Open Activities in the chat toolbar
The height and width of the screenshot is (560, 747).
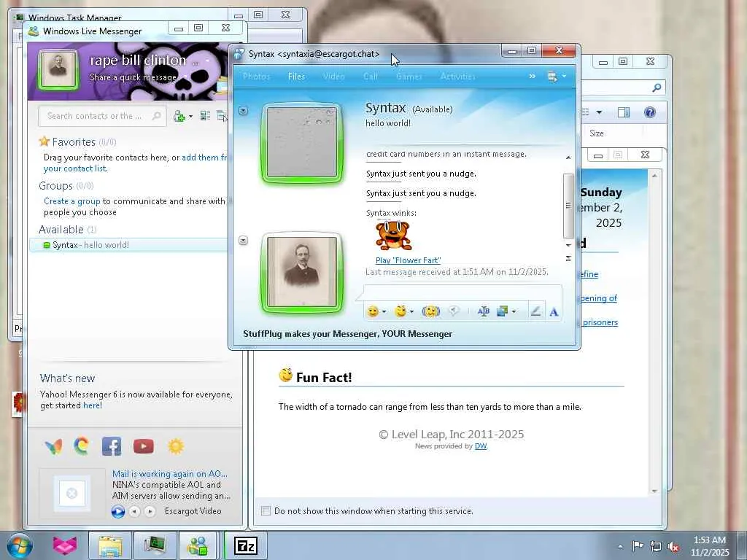(x=457, y=77)
